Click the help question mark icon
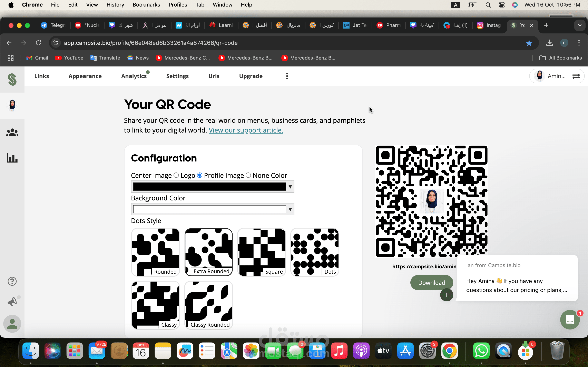 tap(12, 281)
